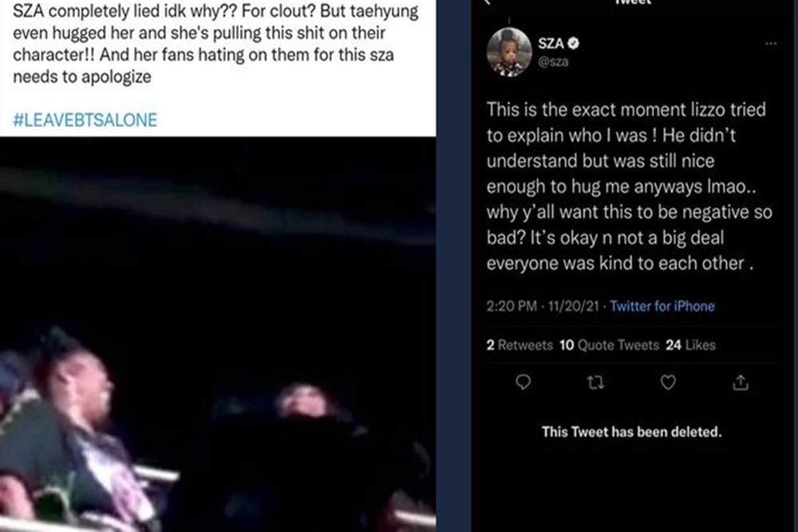Play the dark concert video clip
The height and width of the screenshot is (532, 798).
click(217, 335)
